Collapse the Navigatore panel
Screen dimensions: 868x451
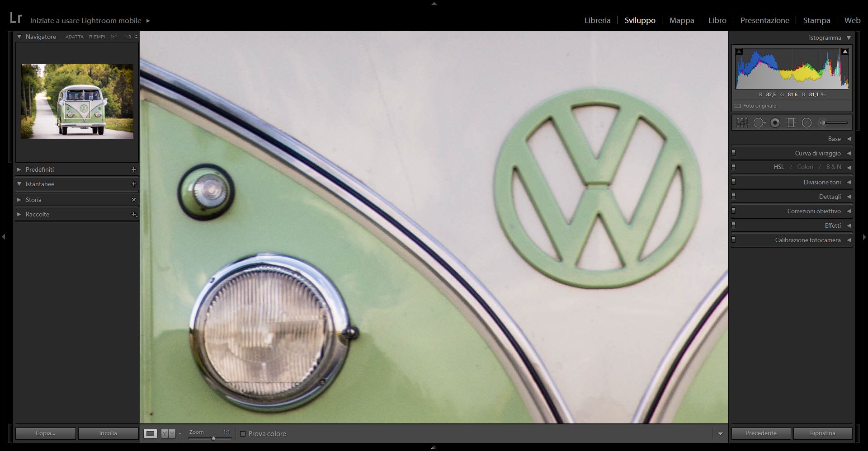[19, 37]
